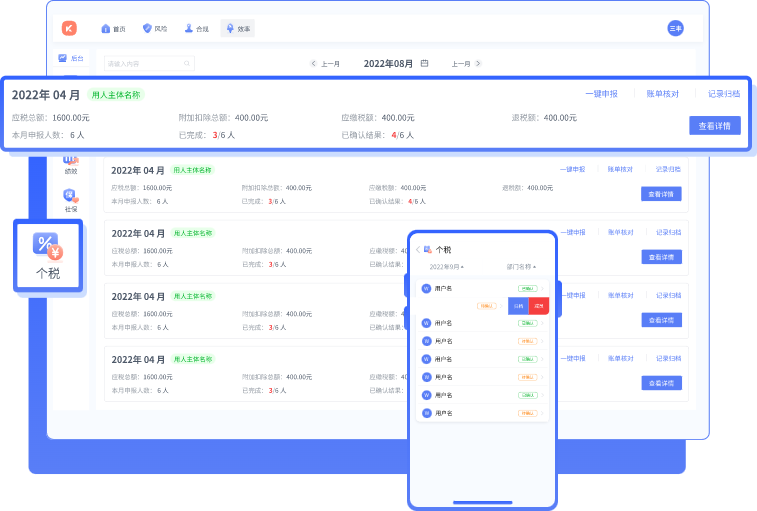The image size is (757, 511).
Task: Click 一键申报 in the highlighted top card
Action: 601,94
